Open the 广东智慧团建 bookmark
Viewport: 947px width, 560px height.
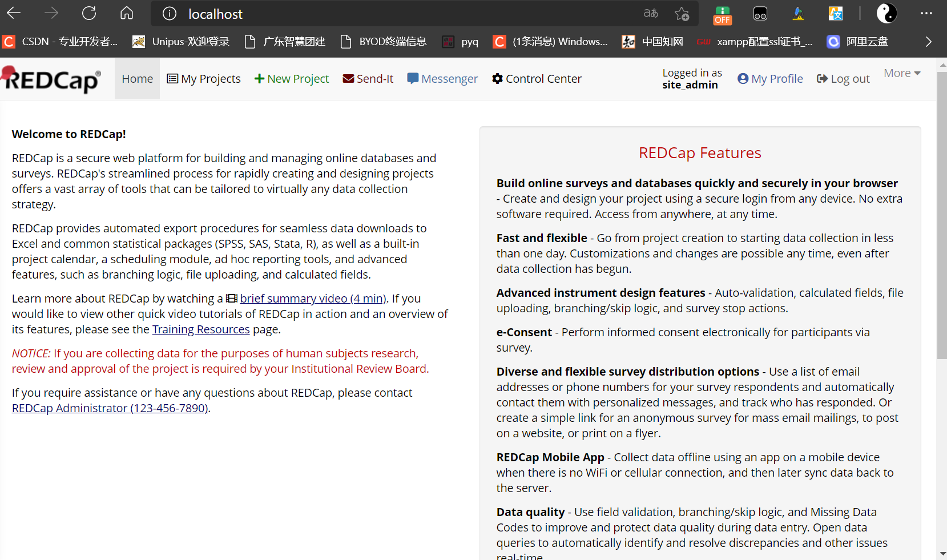point(285,42)
